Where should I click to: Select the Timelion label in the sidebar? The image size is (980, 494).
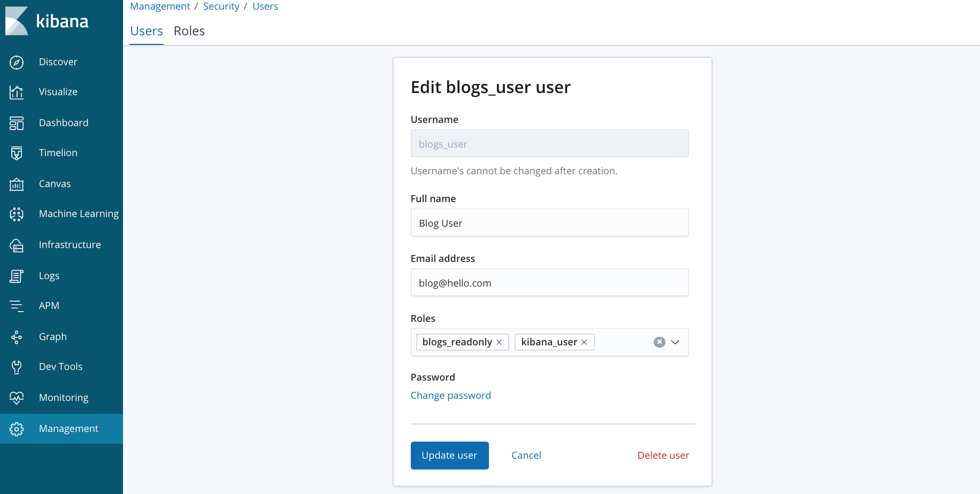click(x=58, y=153)
